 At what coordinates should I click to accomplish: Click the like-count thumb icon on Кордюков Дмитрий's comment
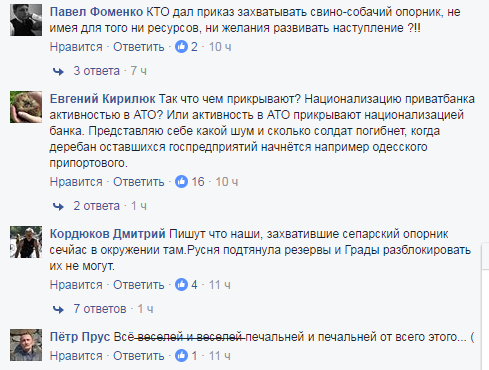(181, 285)
